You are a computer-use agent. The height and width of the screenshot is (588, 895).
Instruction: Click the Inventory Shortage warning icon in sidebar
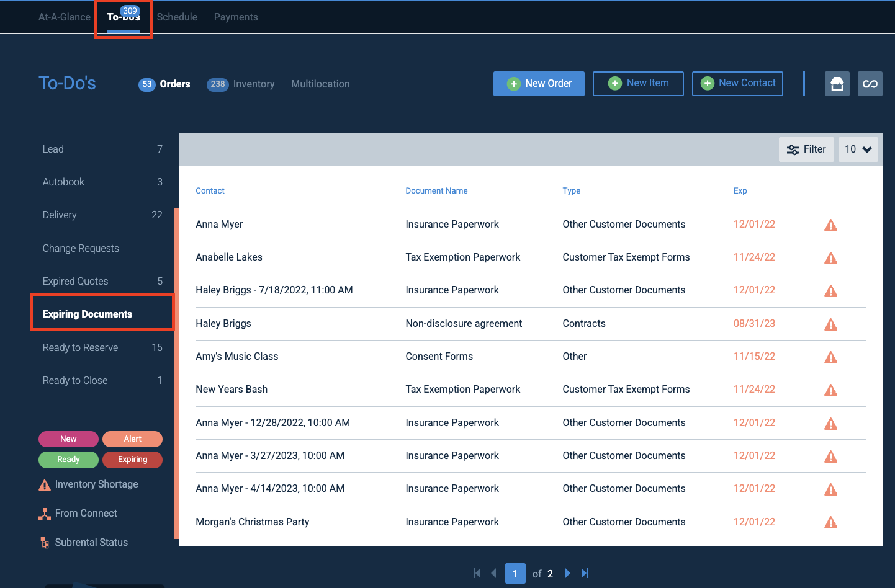coord(45,484)
